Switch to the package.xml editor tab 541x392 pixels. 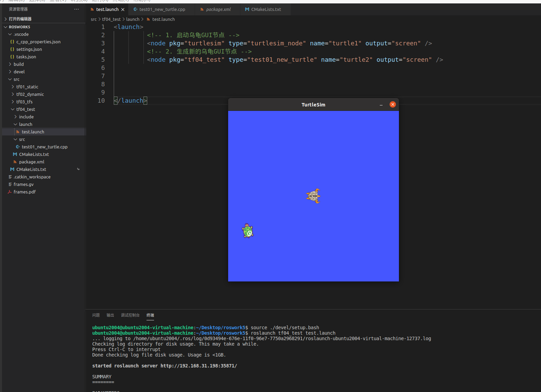(218, 10)
